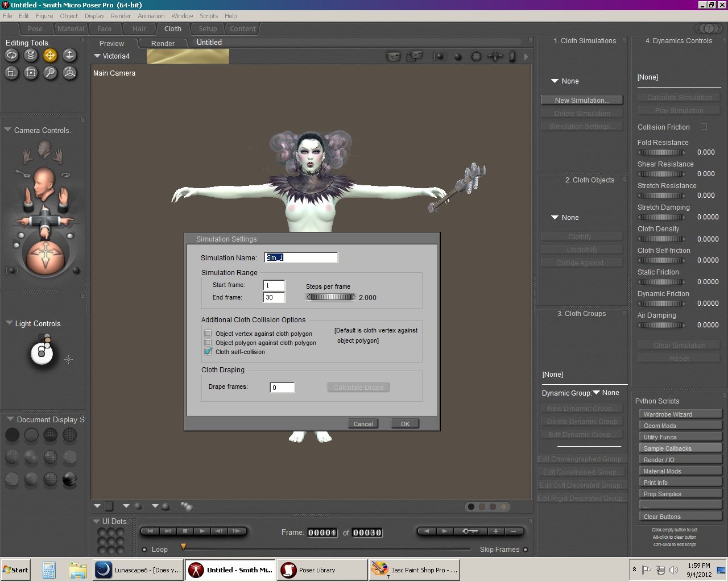
Task: Open the Render menu
Action: point(121,16)
